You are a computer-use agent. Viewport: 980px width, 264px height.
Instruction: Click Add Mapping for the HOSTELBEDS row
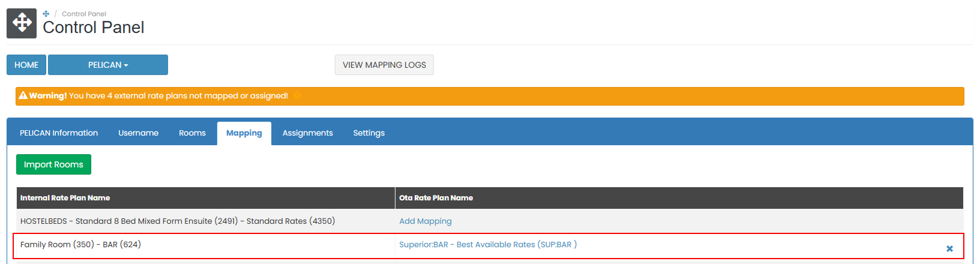coord(425,221)
